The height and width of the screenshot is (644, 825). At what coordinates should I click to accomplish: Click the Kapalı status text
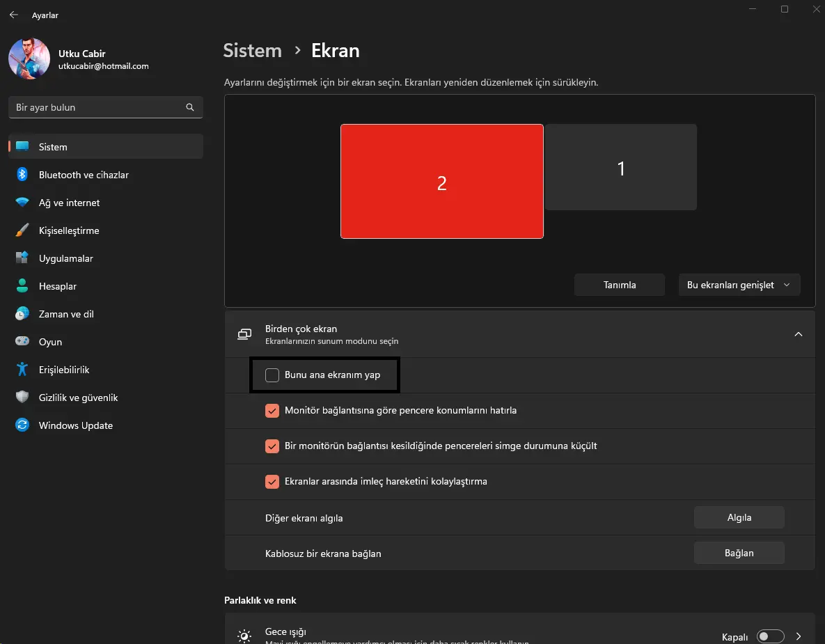[734, 637]
